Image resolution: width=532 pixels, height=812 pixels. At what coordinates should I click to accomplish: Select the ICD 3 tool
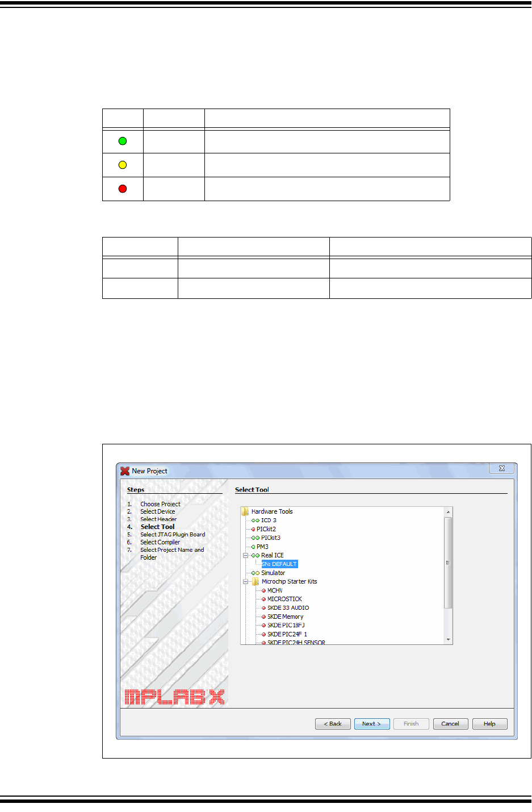coord(269,520)
